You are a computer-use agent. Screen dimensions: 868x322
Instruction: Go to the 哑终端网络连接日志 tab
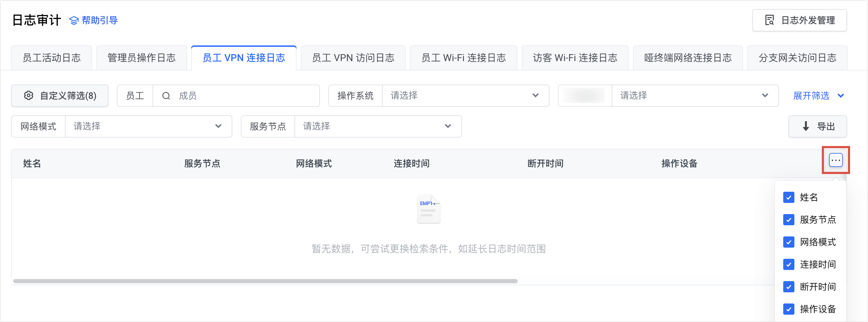tap(688, 58)
